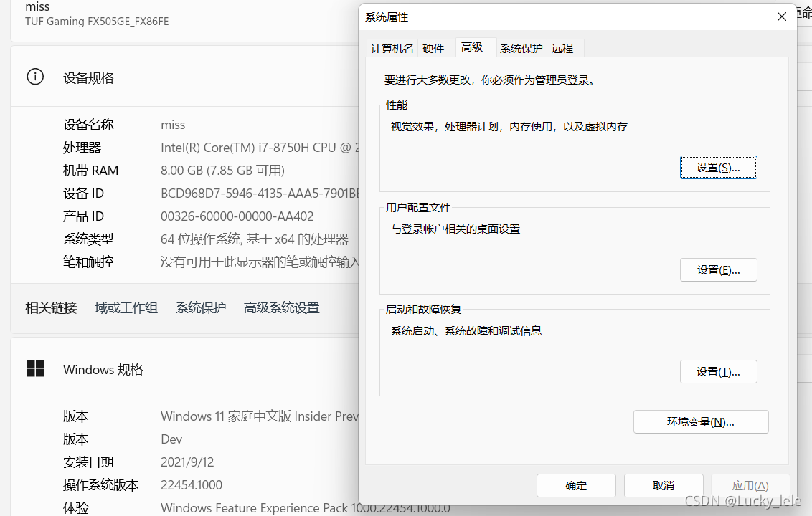Select the Dev edition value text
This screenshot has width=812, height=516.
coord(171,439)
